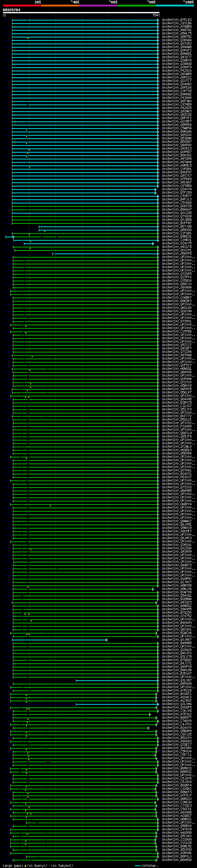The image size is (197, 868).
Task: Select the UniRef100_Q9FEG6 label
Action: coord(177,88)
